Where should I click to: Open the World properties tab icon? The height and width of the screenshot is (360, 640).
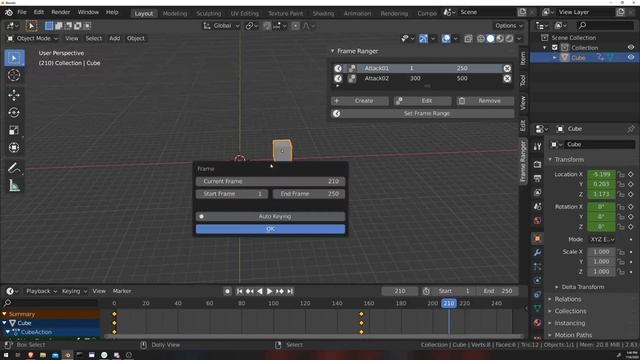click(x=538, y=220)
